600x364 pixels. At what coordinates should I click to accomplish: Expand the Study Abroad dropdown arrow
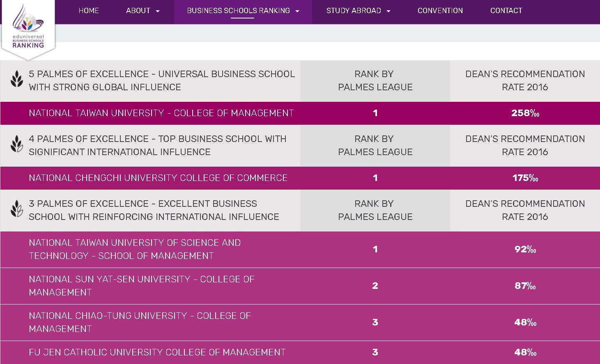pyautogui.click(x=389, y=11)
